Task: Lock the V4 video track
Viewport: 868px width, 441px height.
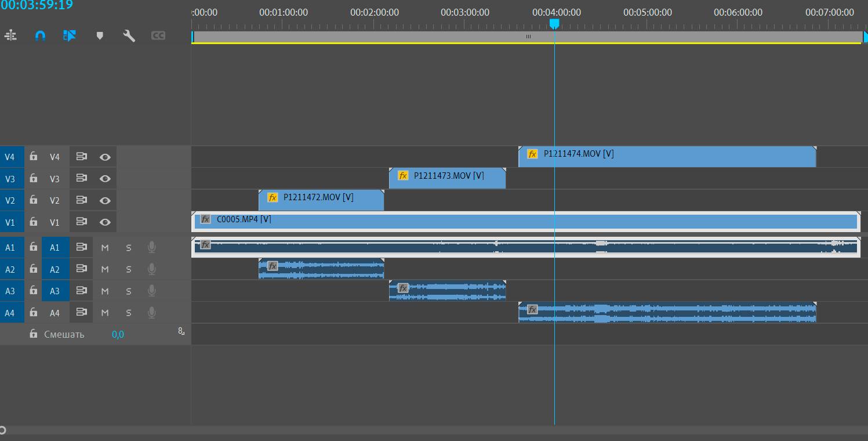Action: click(x=34, y=156)
